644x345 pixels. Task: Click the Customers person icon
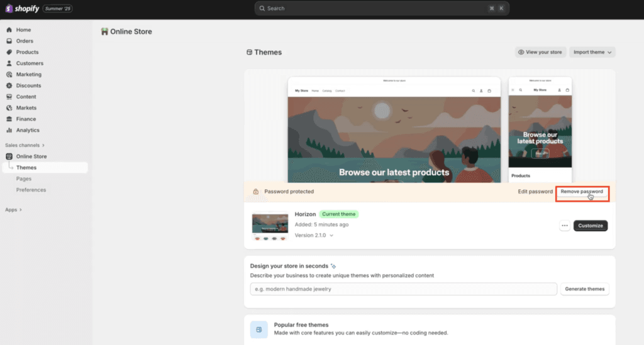coord(9,63)
